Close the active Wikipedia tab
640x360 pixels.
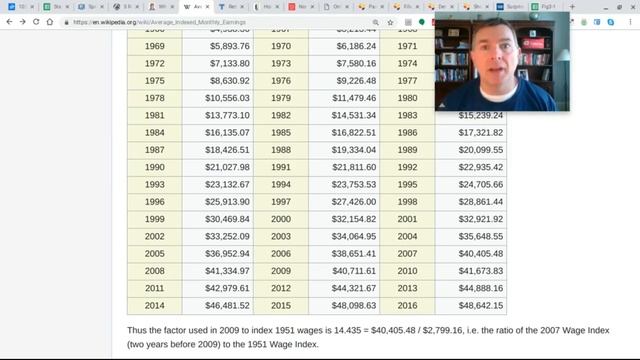207,7
